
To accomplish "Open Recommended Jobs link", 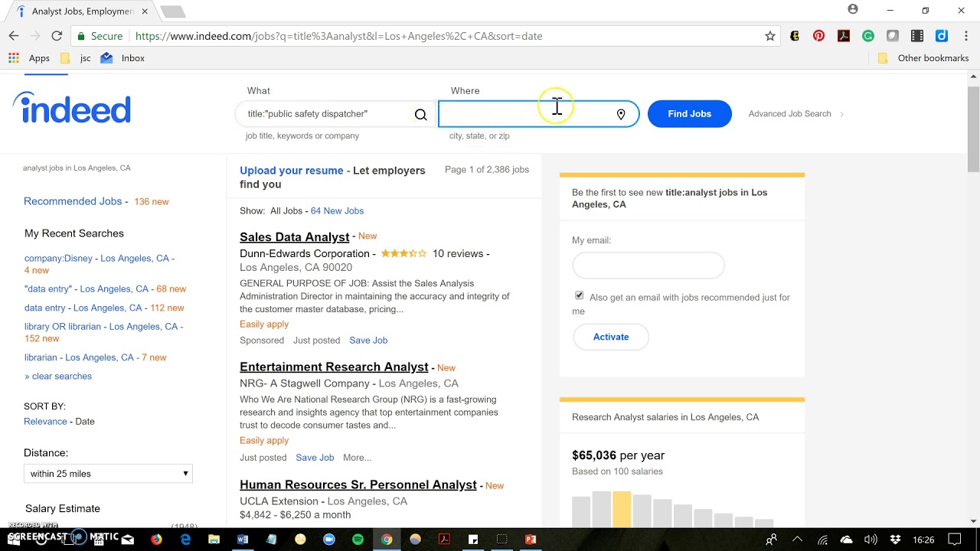I will pos(73,201).
